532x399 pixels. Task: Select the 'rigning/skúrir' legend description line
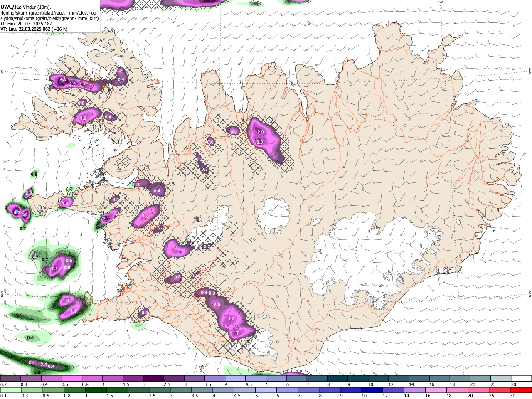[x=48, y=12]
